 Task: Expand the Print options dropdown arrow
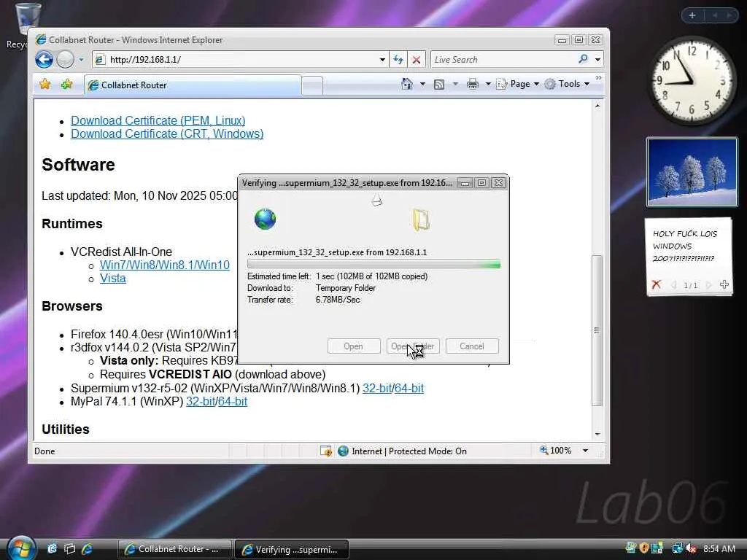point(488,85)
